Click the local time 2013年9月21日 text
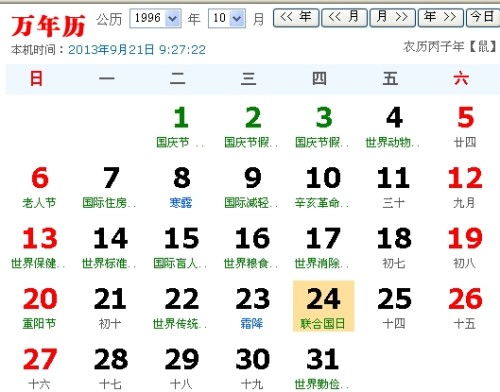 (137, 50)
